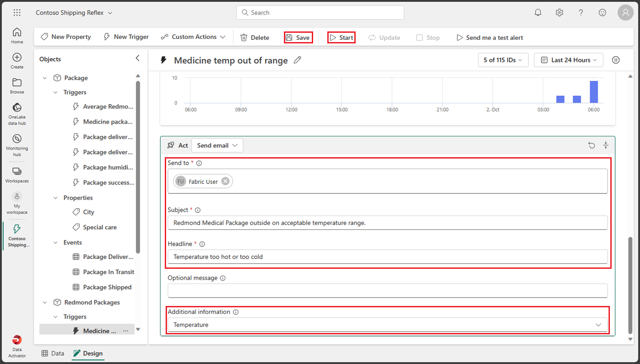Image resolution: width=640 pixels, height=364 pixels.
Task: Send me a test alert
Action: (x=490, y=38)
